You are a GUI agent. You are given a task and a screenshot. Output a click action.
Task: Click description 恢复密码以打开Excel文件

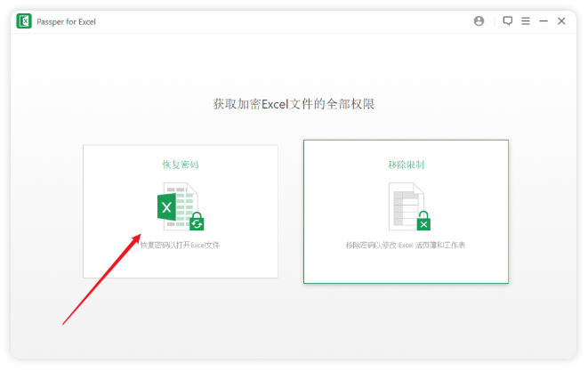(180, 245)
